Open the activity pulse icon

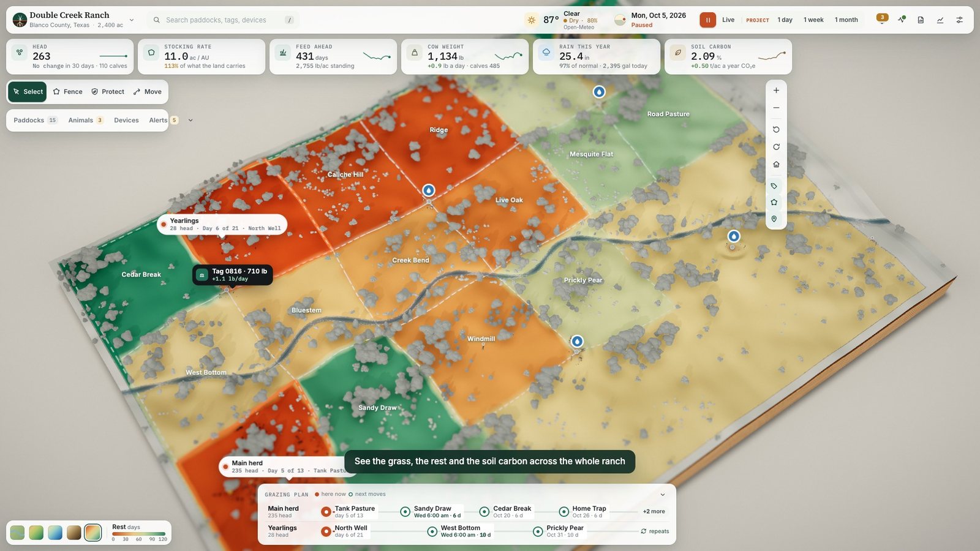902,20
